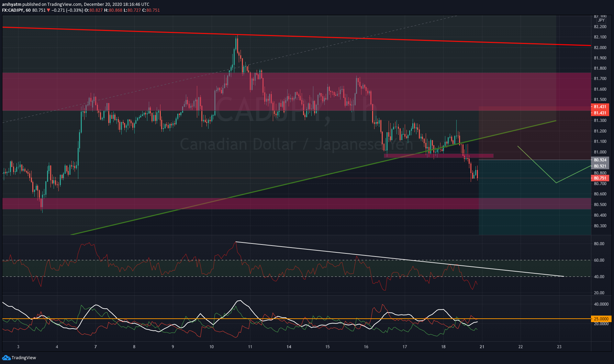The width and height of the screenshot is (614, 364).
Task: Click the JPY currency badge on price axis
Action: [601, 21]
